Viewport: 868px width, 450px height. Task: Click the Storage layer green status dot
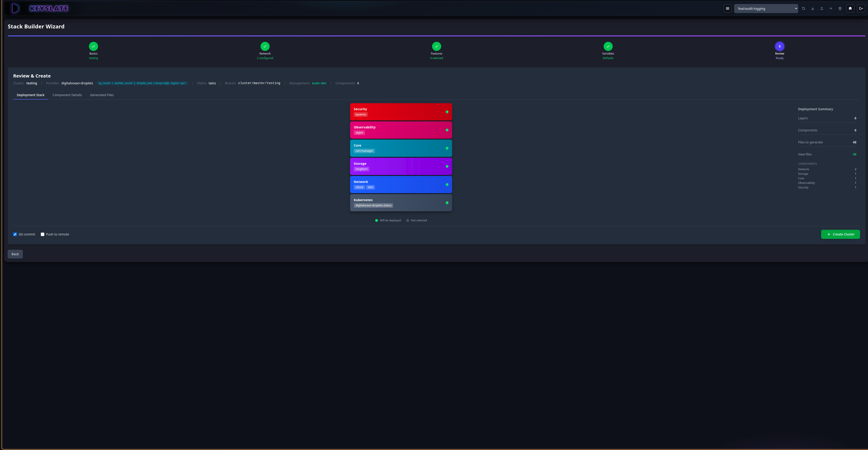click(x=447, y=166)
